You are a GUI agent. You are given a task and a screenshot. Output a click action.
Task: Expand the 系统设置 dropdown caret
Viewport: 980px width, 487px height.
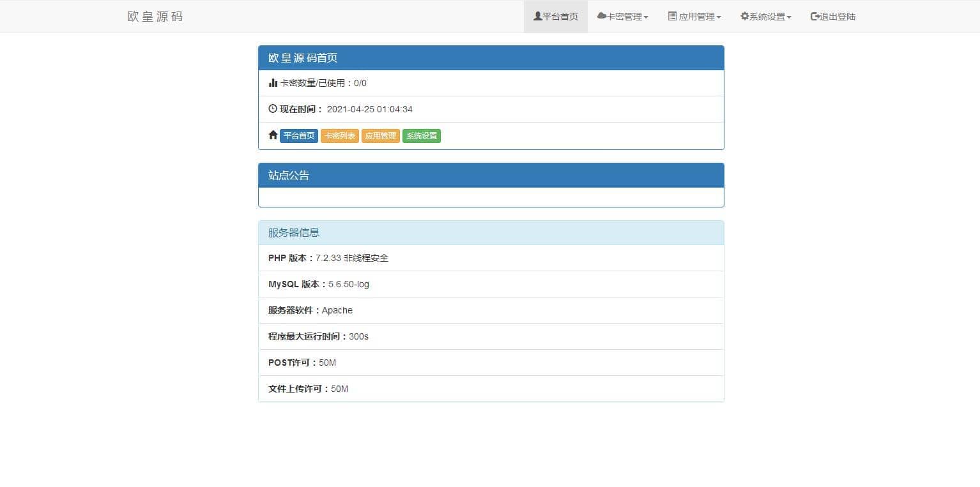tap(789, 17)
